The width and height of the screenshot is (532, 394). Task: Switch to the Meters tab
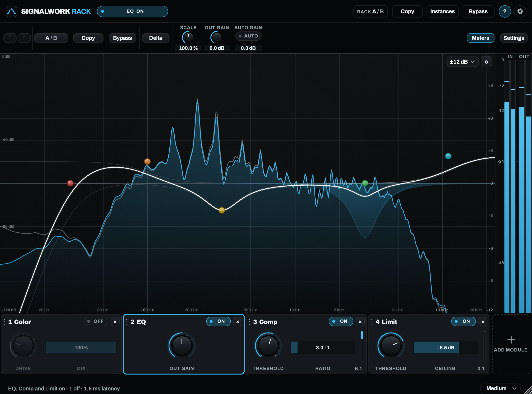[480, 38]
